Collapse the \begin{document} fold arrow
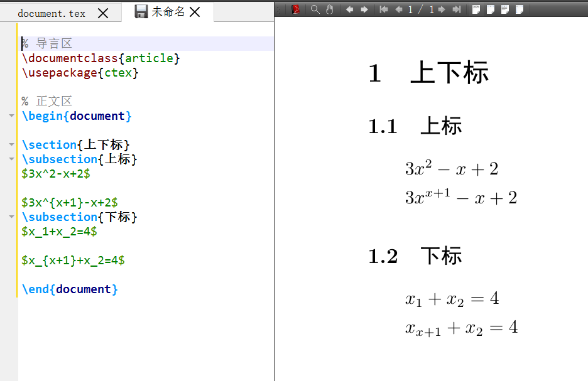The width and height of the screenshot is (588, 381). coord(12,115)
